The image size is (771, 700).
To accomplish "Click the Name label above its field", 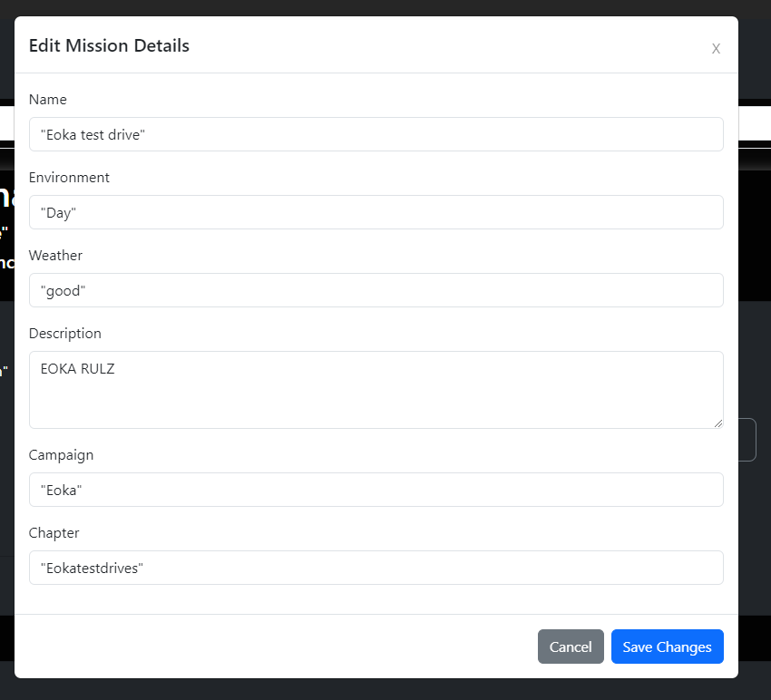I will 47,100.
